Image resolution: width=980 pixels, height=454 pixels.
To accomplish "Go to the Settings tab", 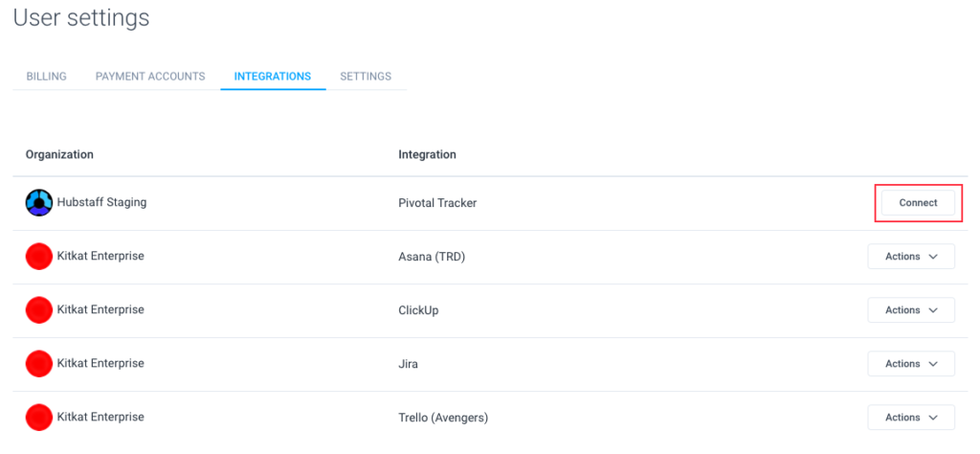I will click(x=366, y=77).
